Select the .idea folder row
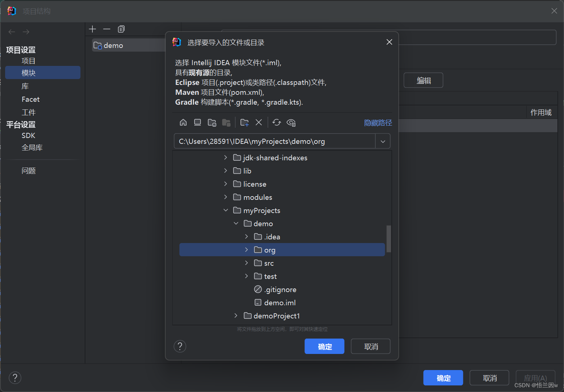Viewport: 564px width, 392px height. click(282, 236)
